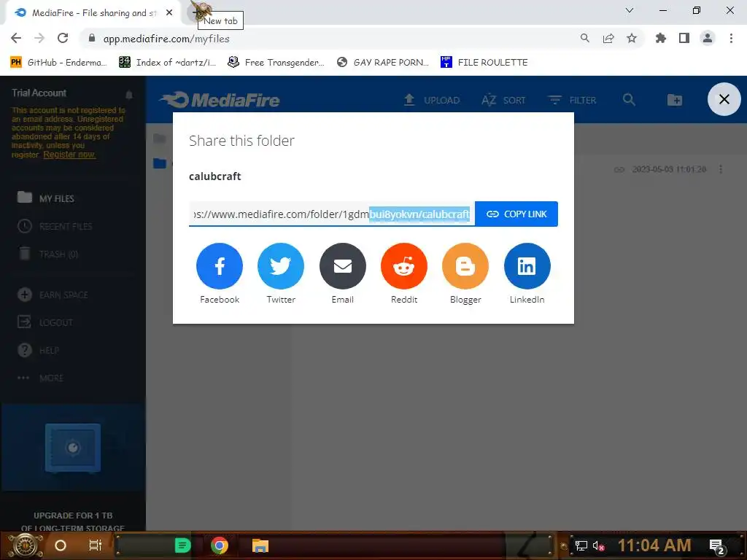Open Task View on taskbar
The image size is (747, 560).
click(x=96, y=545)
